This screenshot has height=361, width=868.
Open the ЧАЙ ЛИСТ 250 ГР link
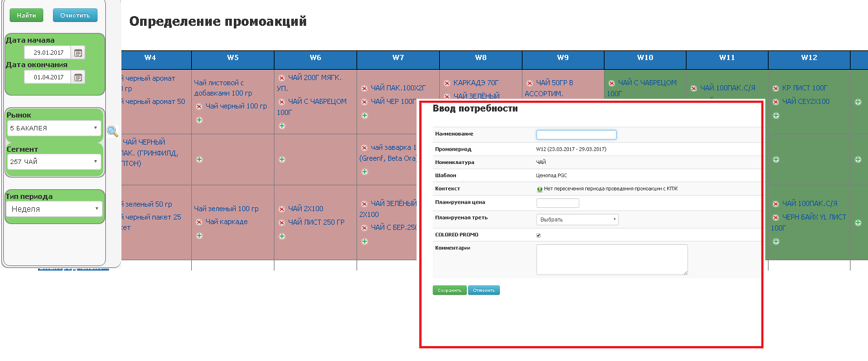pyautogui.click(x=316, y=223)
